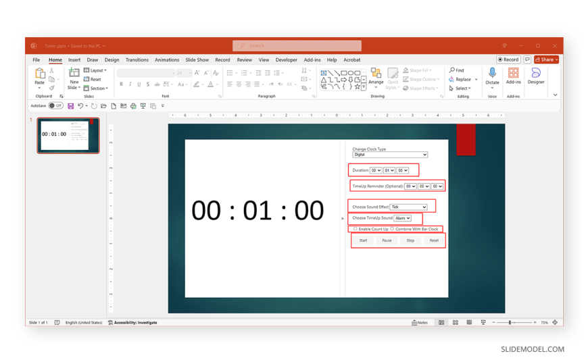Click the Save icon in quick access toolbar
Screen dimensions: 588x364
tap(70, 106)
